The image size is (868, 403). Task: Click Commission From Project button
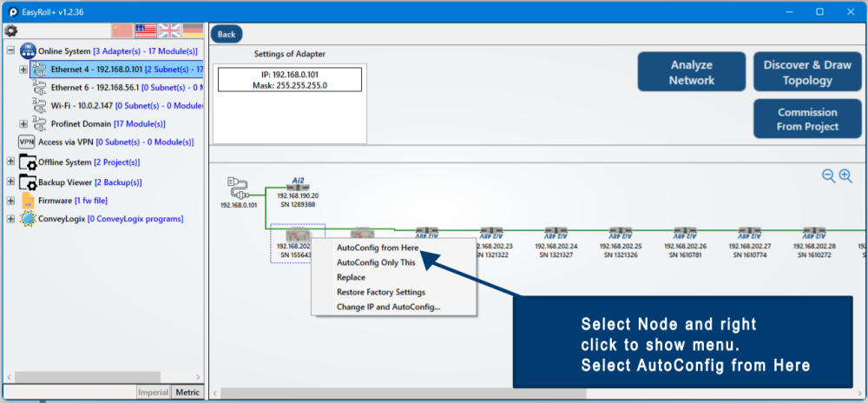807,119
